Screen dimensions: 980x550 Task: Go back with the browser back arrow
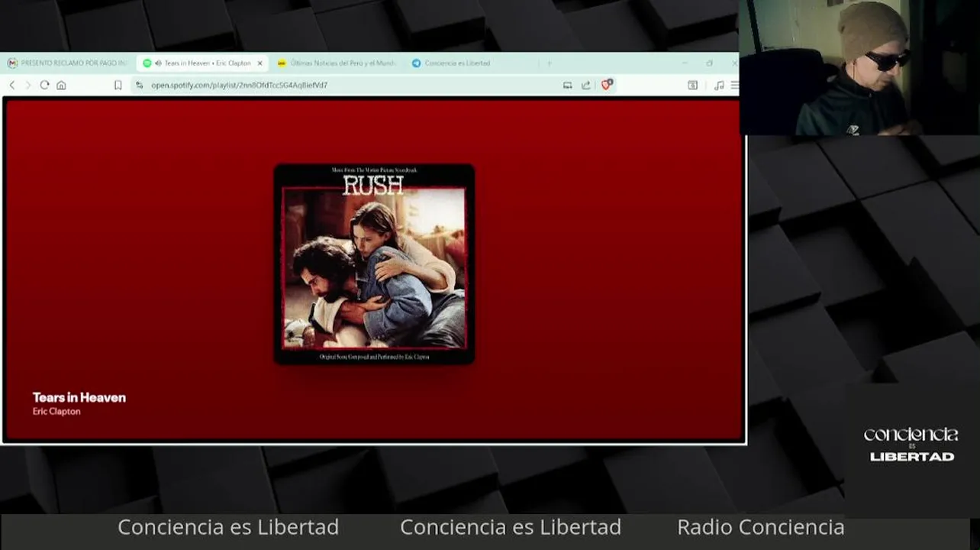(x=11, y=85)
